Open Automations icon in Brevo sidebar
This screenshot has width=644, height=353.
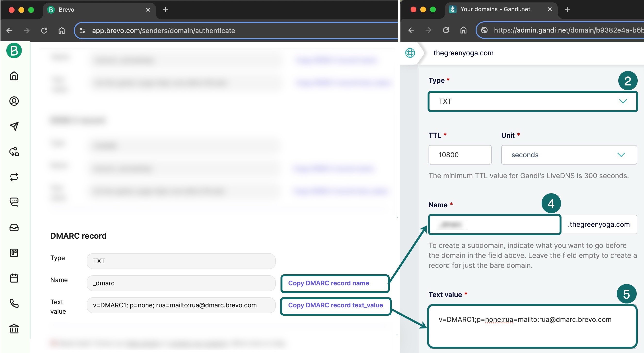14,151
